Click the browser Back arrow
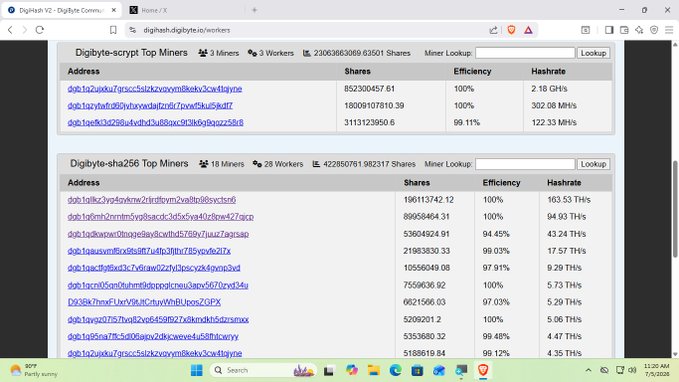 (10, 30)
